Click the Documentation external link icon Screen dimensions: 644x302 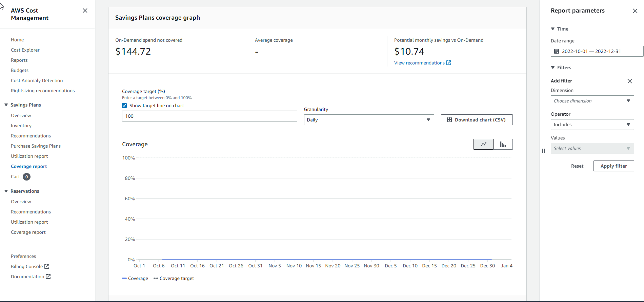(48, 277)
